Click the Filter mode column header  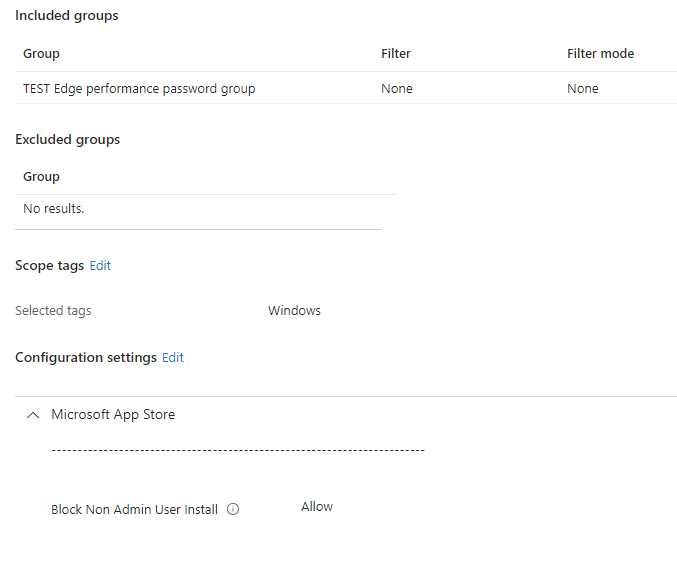(600, 54)
